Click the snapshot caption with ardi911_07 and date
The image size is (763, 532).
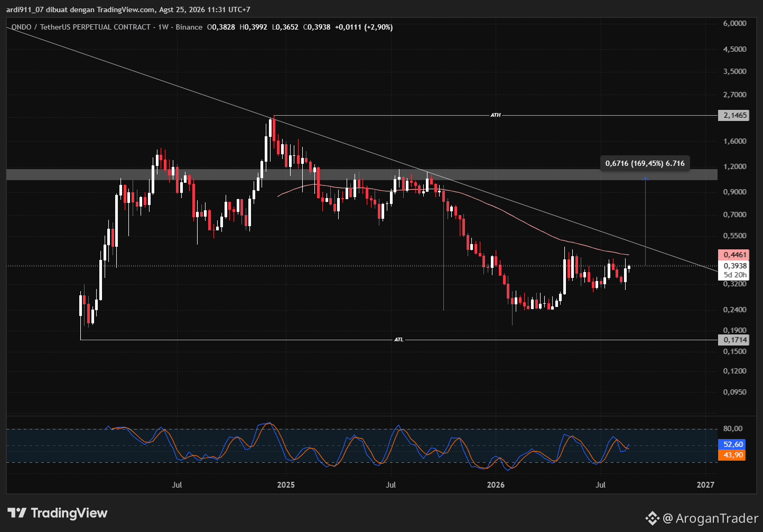(x=128, y=10)
